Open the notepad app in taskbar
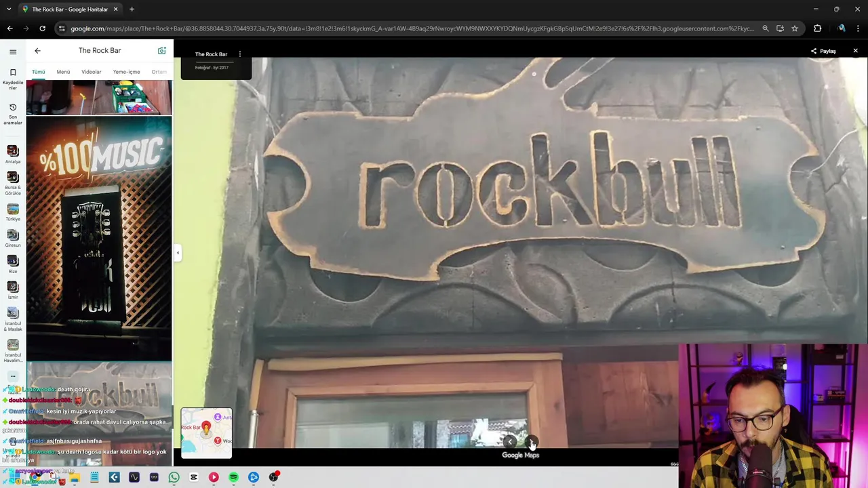This screenshot has height=488, width=868. tap(94, 477)
